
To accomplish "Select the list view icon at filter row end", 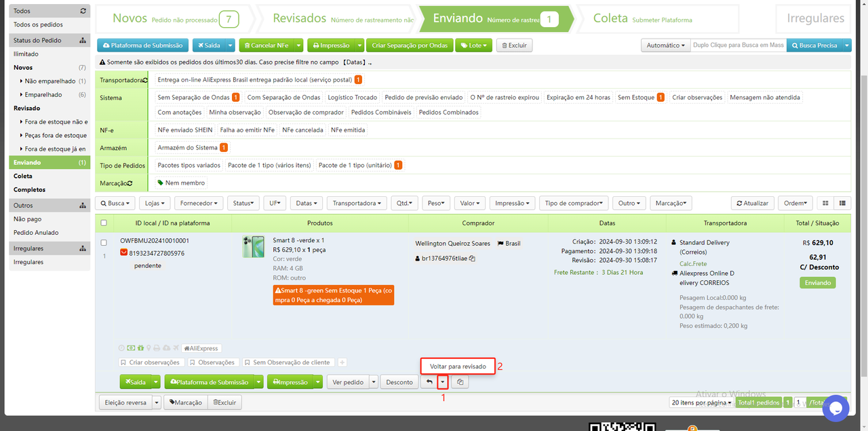I will (x=844, y=203).
